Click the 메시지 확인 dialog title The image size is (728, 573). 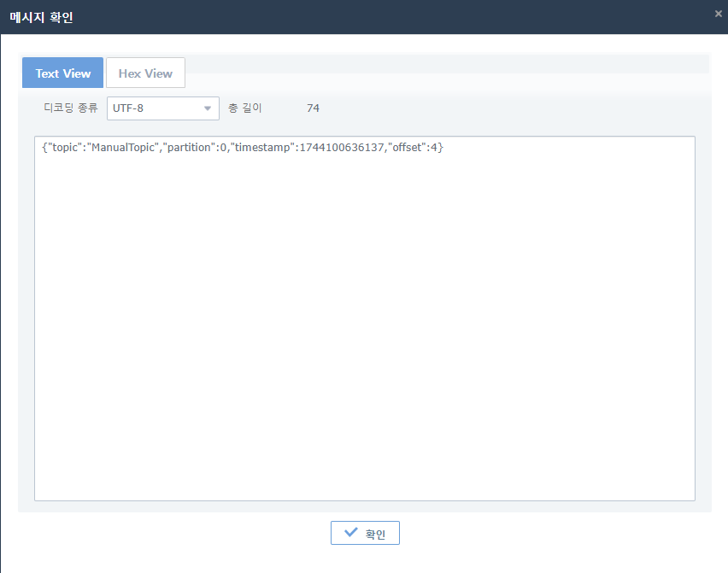click(x=41, y=17)
